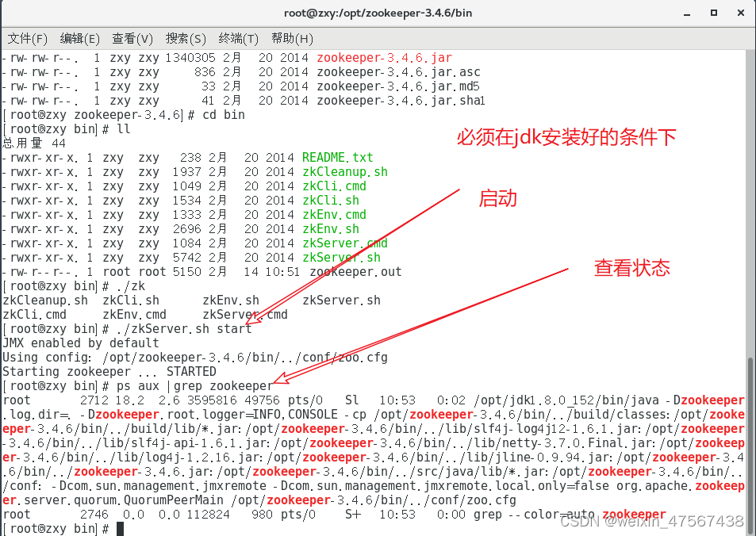Open the 查看(V) menu
The image size is (756, 536).
coord(132,39)
